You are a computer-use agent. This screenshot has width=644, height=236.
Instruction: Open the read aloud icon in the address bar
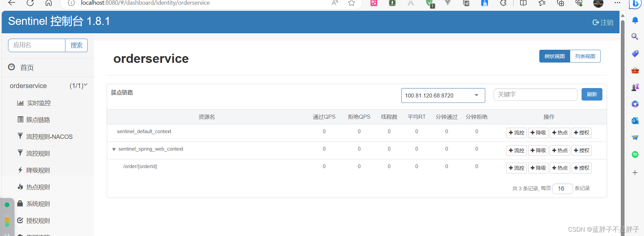(335, 3)
